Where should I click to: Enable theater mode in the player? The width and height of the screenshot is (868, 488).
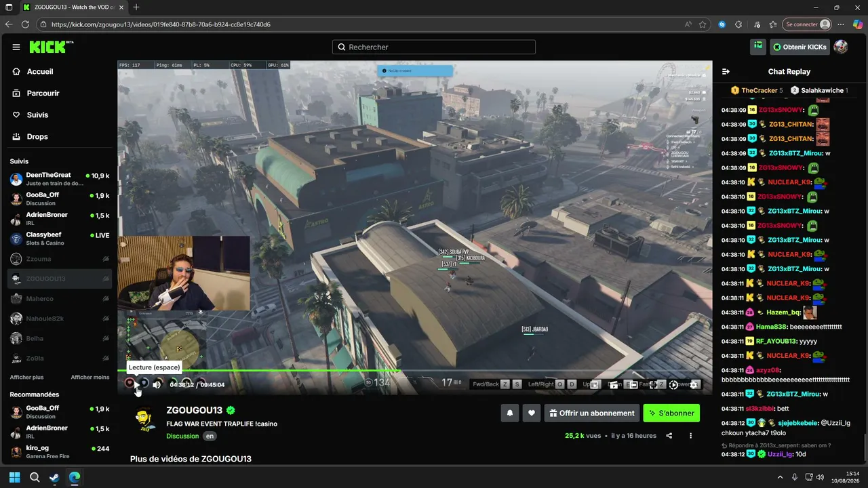tap(633, 384)
